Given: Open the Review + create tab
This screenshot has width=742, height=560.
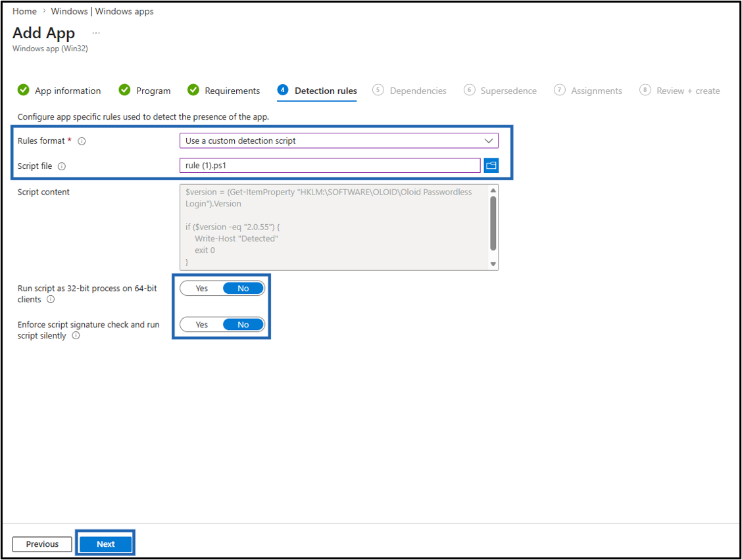Looking at the screenshot, I should (680, 91).
